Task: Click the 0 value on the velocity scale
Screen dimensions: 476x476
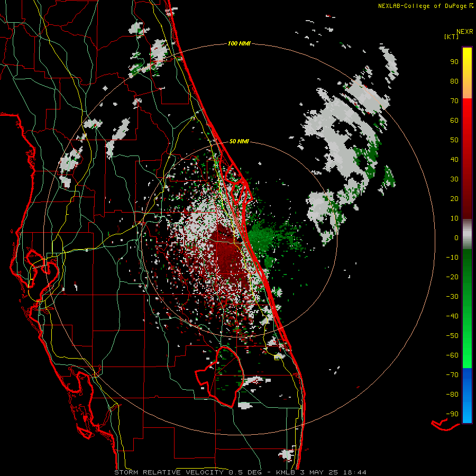Action: click(456, 237)
